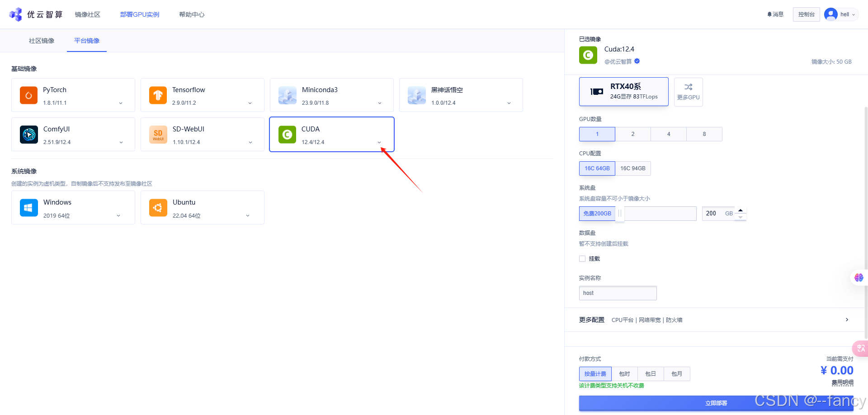
Task: Click the Ubuntu system image icon
Action: (x=158, y=208)
